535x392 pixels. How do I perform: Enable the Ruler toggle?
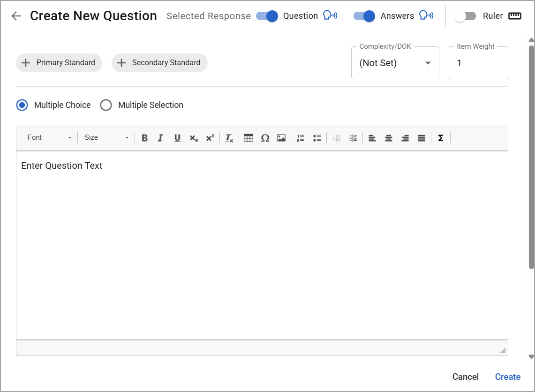465,16
